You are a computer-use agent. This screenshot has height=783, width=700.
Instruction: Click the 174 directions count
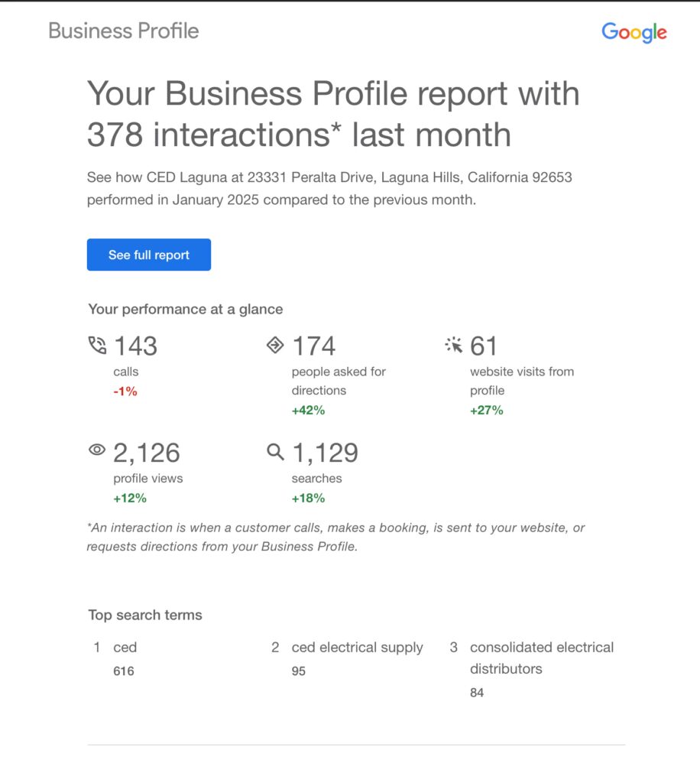(314, 346)
